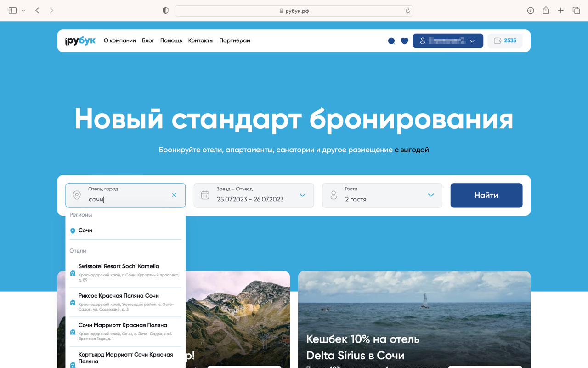Click the Safari reload page icon
588x368 pixels.
click(407, 11)
